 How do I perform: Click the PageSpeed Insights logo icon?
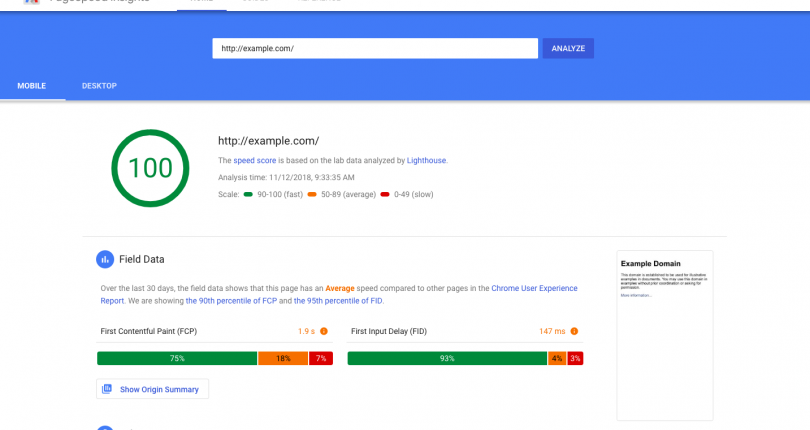point(32,2)
